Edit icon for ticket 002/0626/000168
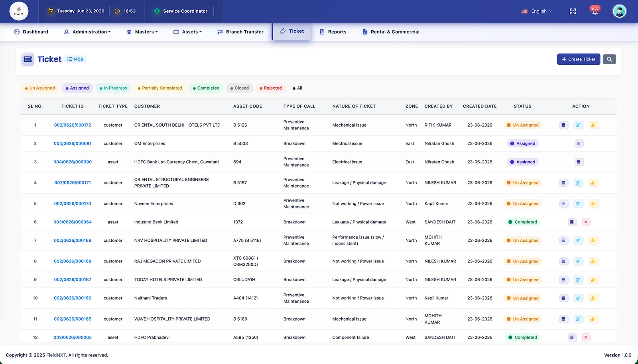 click(577, 261)
